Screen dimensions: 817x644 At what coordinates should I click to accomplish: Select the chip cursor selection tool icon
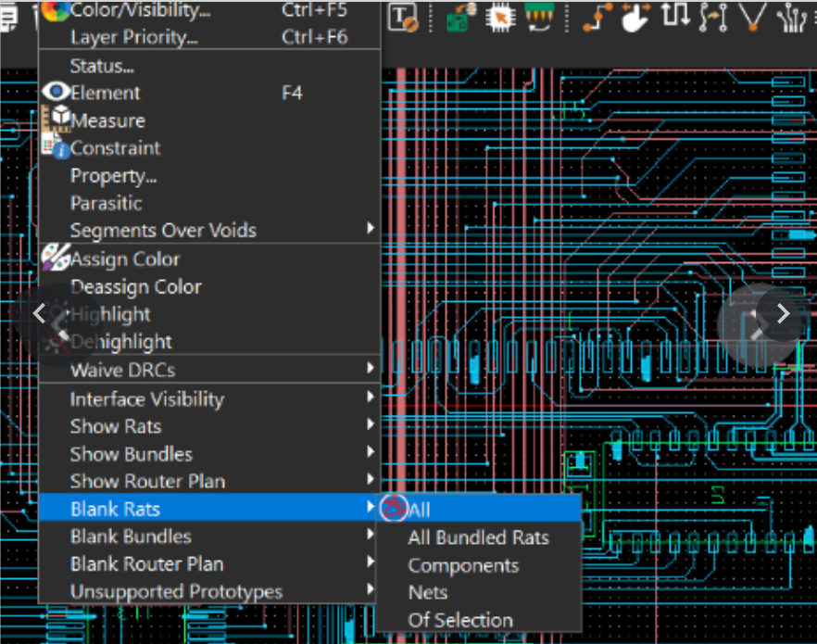(500, 17)
